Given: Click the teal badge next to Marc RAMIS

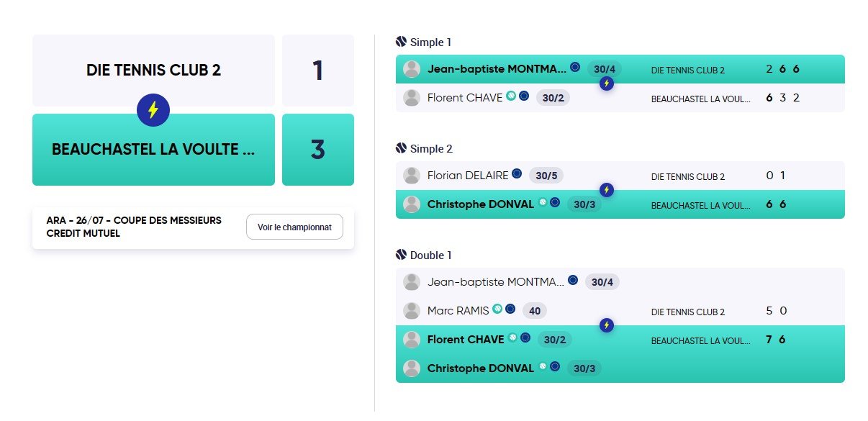Looking at the screenshot, I should pyautogui.click(x=497, y=309).
